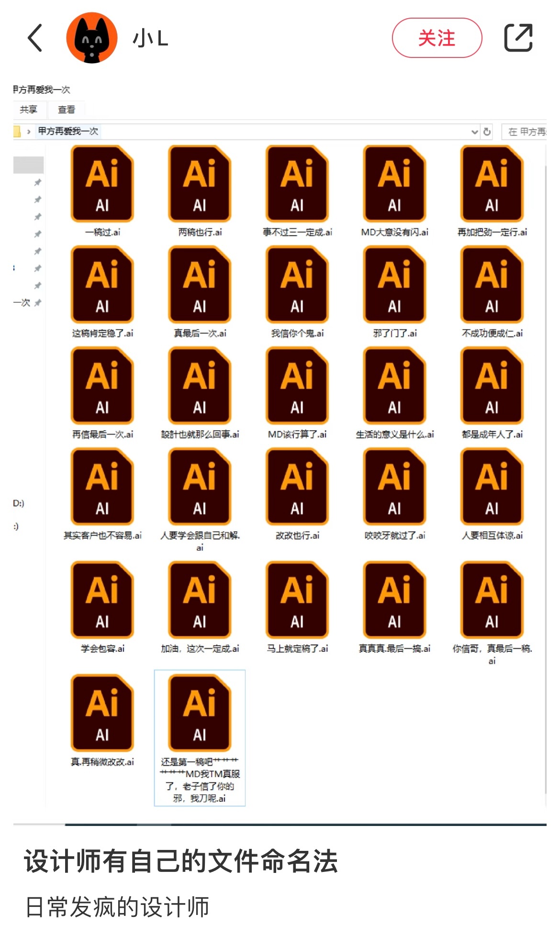Select the file 再信最后一次.ai
The width and height of the screenshot is (560, 926).
(102, 394)
